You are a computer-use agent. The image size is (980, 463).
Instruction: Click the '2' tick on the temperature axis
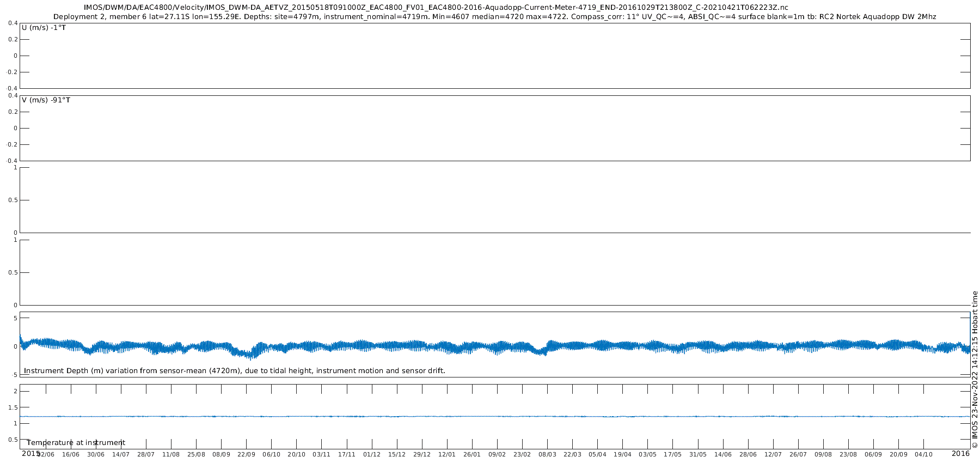coord(15,391)
